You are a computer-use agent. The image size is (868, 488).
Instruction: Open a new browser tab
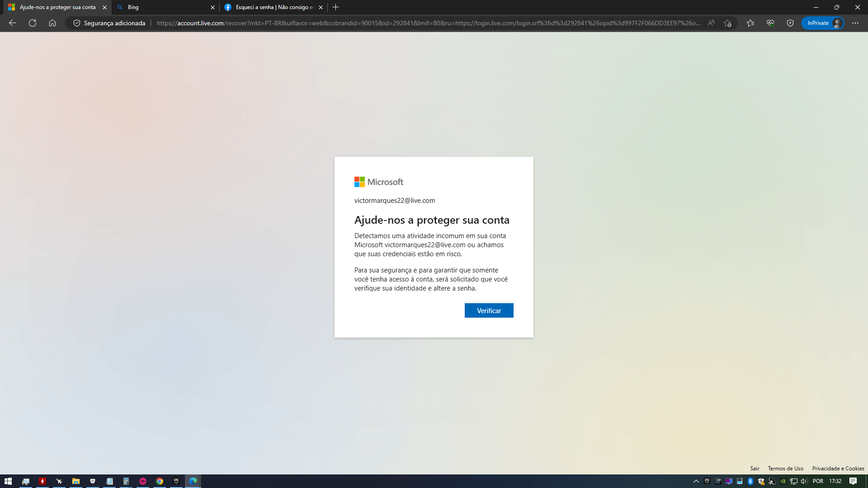335,7
